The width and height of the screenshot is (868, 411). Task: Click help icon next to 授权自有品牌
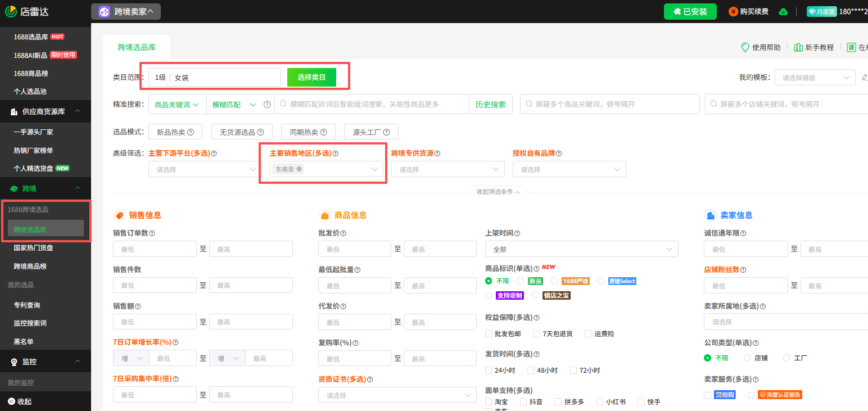559,153
